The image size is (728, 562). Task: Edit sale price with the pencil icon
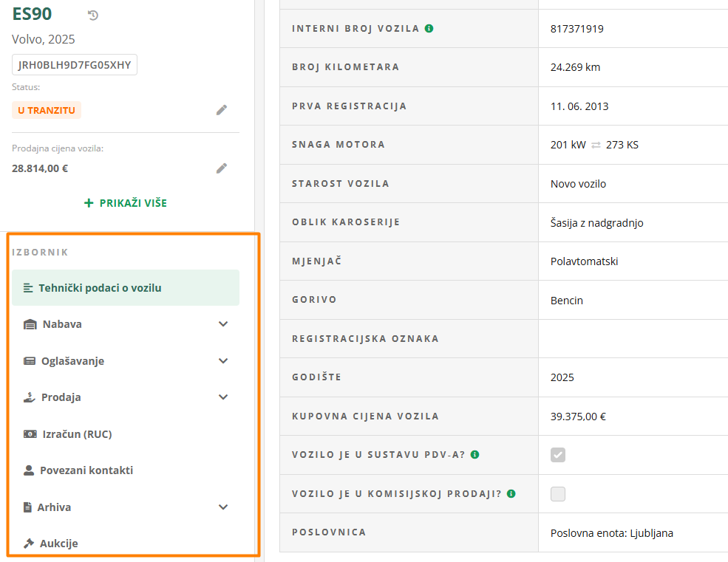[222, 168]
